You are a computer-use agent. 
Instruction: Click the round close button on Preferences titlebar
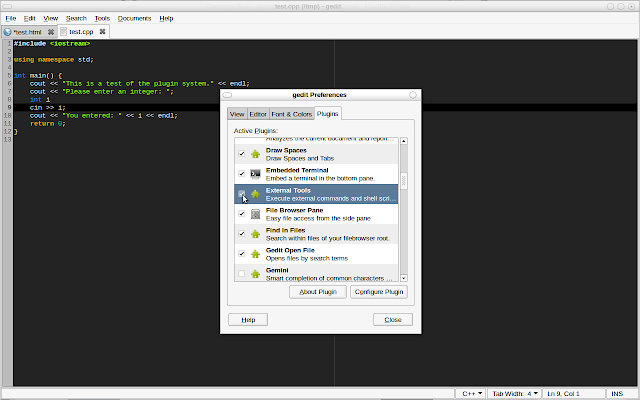click(x=413, y=95)
